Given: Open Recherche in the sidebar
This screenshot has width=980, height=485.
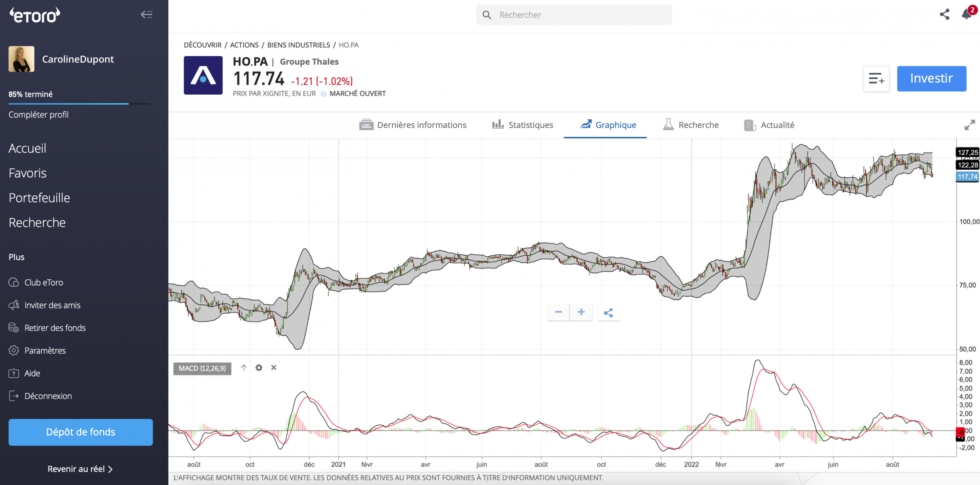Looking at the screenshot, I should pos(37,223).
